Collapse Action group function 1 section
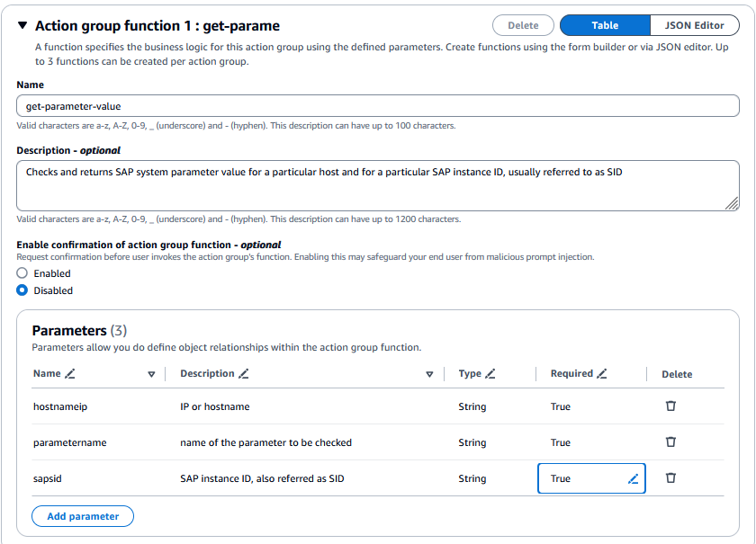 click(x=22, y=26)
